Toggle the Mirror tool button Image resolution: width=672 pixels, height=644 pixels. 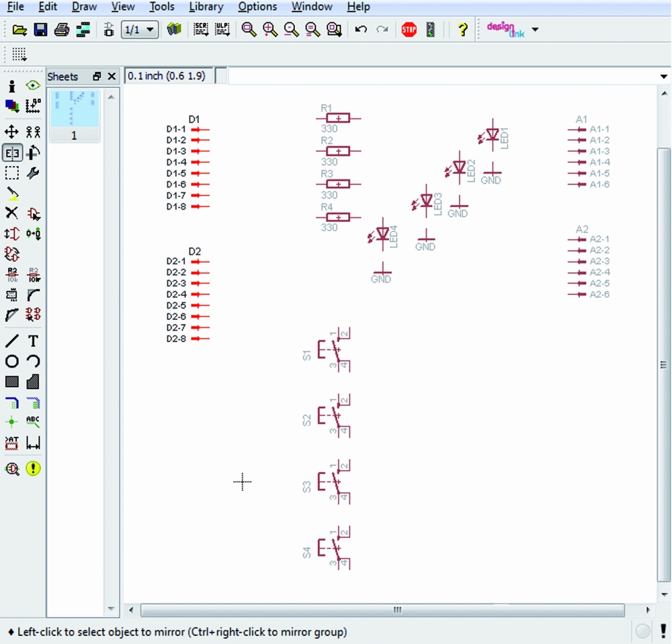point(12,153)
